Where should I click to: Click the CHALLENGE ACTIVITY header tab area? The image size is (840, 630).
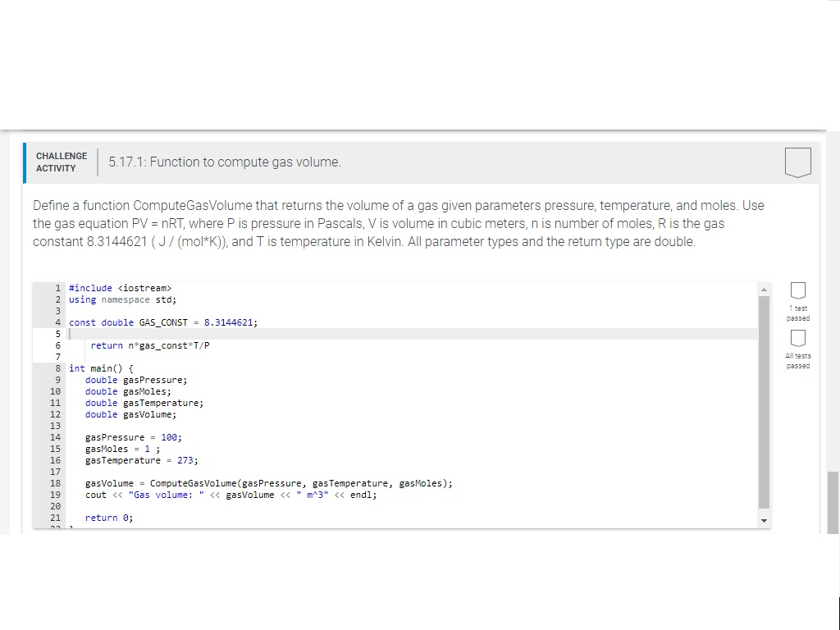point(62,162)
